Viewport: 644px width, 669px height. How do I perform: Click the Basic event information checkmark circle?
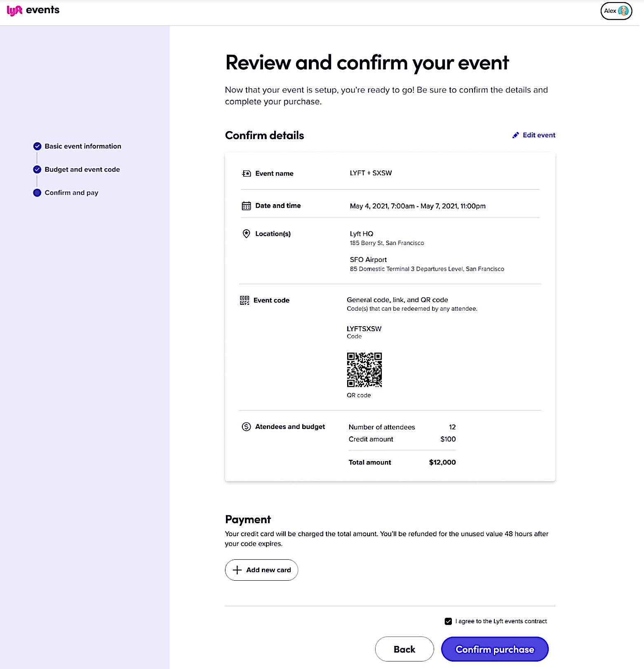click(37, 146)
